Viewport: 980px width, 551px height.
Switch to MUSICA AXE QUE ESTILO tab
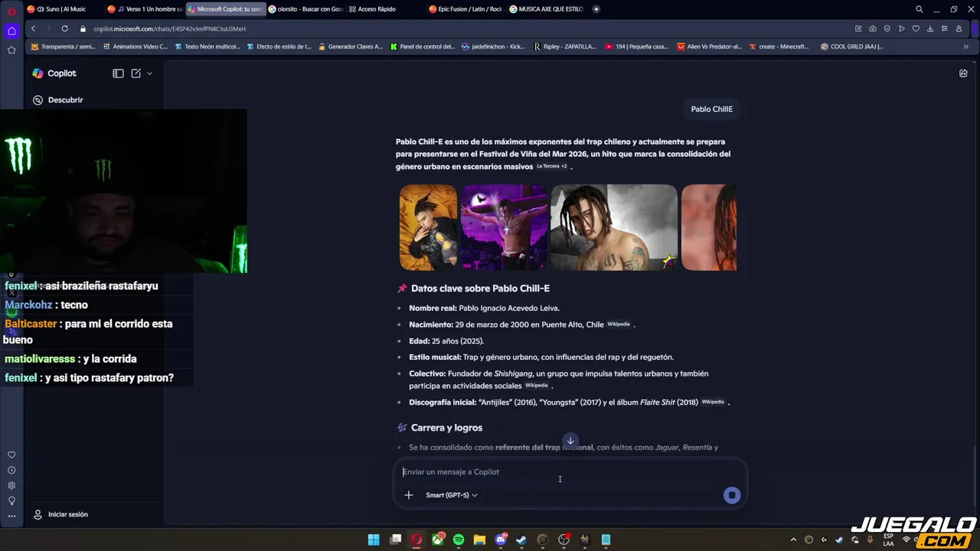[x=546, y=9]
